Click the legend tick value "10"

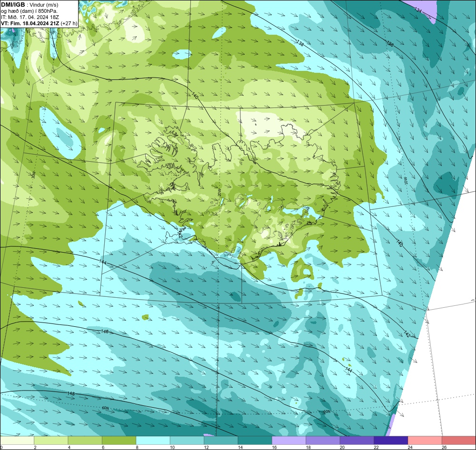click(x=172, y=447)
